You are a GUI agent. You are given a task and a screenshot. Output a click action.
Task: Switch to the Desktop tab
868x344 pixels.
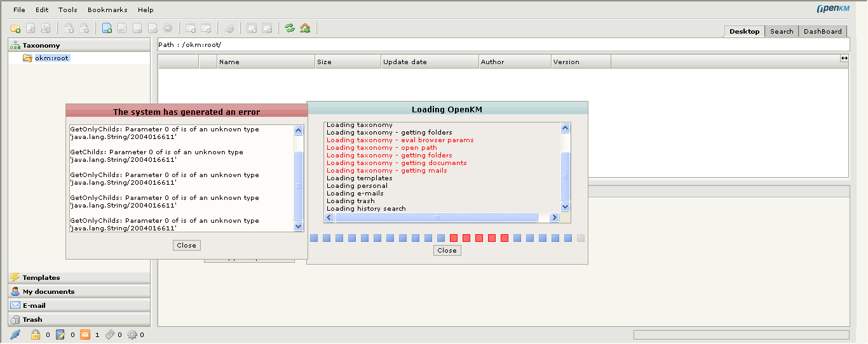pyautogui.click(x=744, y=31)
